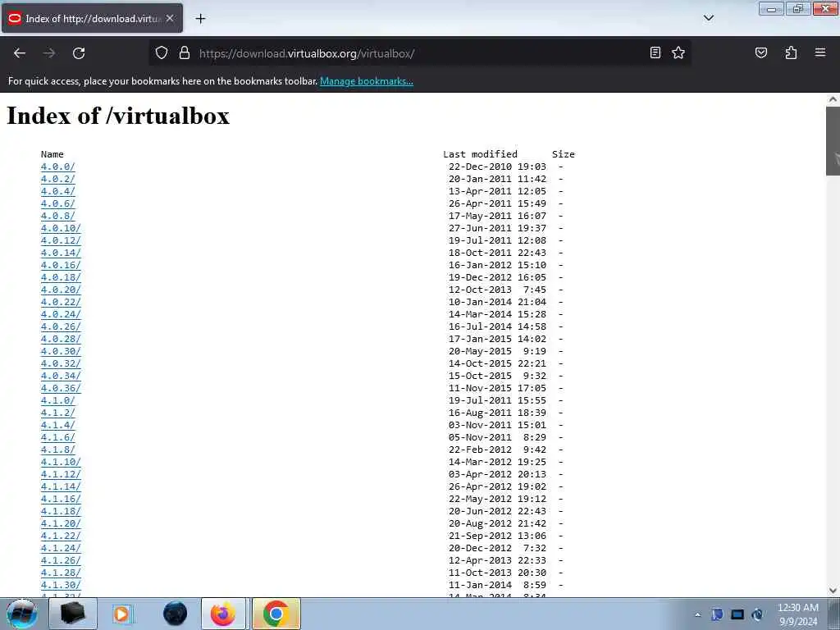Open the black box taskbar application

[73, 614]
